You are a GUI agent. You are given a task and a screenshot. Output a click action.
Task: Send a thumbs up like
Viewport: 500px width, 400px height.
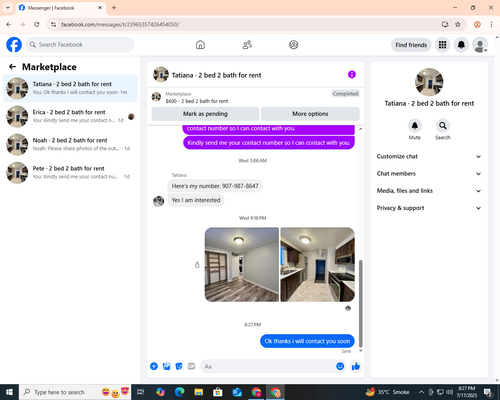356,366
